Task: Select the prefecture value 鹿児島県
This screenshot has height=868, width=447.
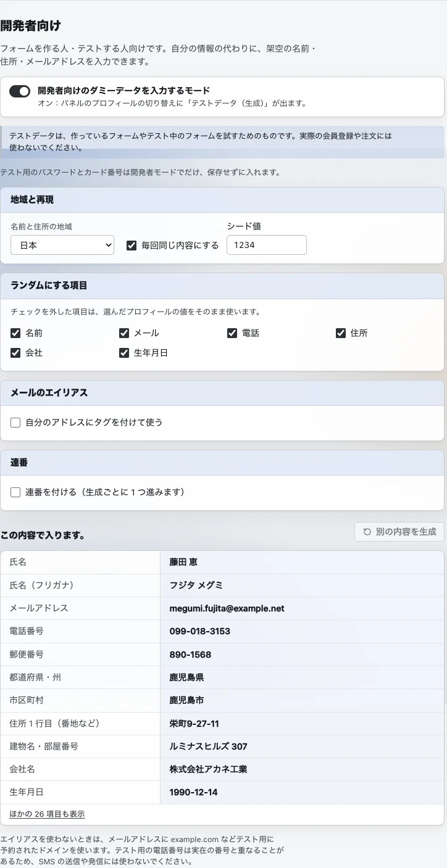Action: tap(186, 677)
